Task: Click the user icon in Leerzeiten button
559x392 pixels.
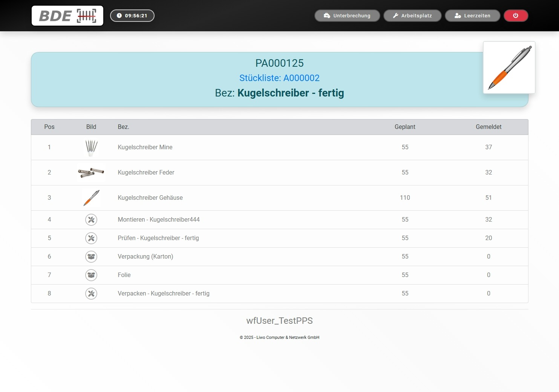Action: 458,16
